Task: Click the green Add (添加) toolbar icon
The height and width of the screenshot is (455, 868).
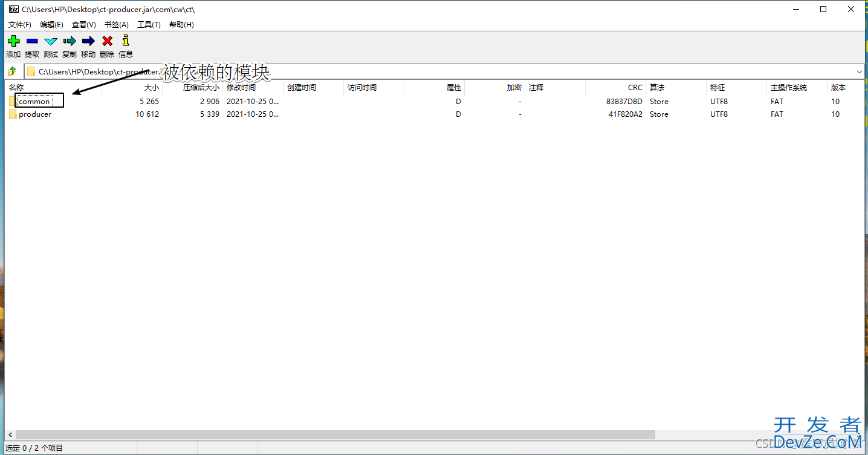Action: [13, 41]
